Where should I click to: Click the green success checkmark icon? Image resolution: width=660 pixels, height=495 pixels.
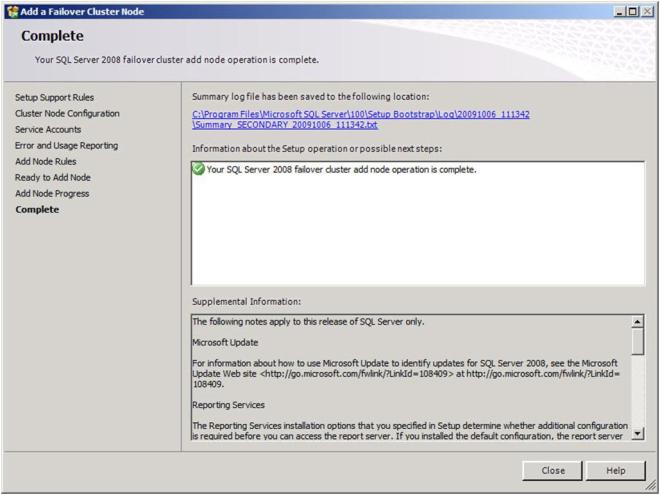[x=198, y=169]
